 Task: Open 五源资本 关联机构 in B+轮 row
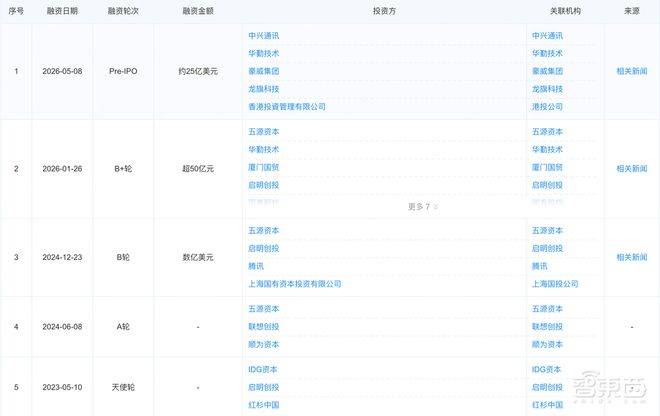click(547, 132)
